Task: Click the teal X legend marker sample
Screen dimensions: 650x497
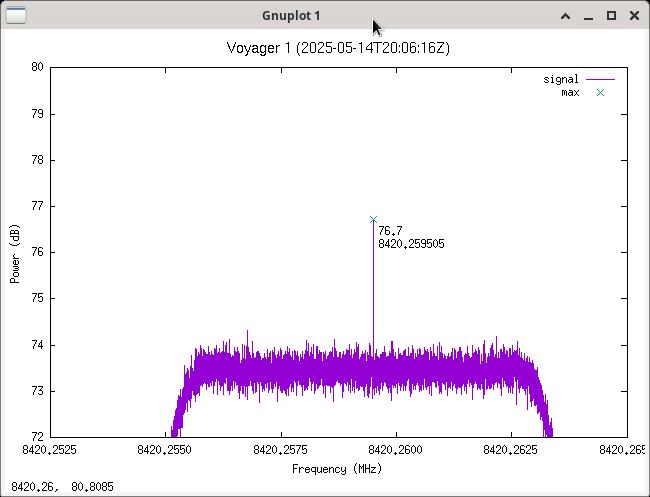Action: tap(600, 92)
